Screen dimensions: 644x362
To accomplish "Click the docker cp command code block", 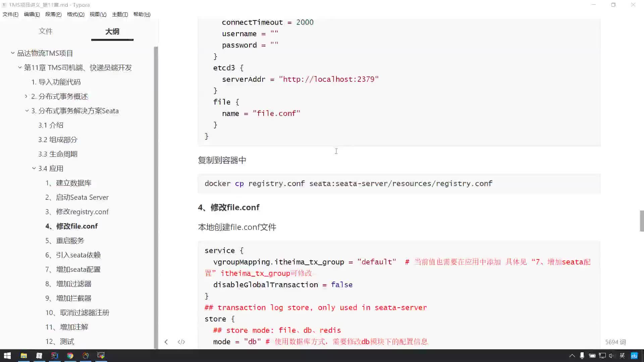I will click(x=399, y=184).
